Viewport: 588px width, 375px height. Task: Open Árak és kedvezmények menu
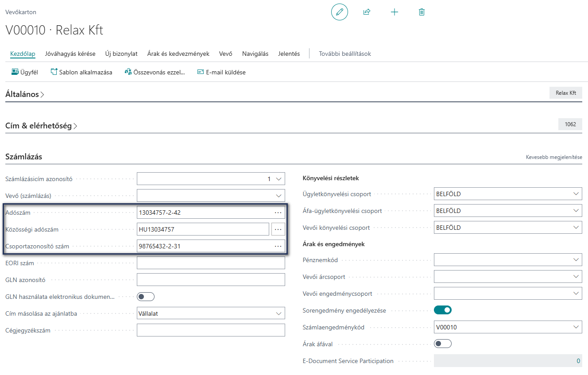click(178, 54)
